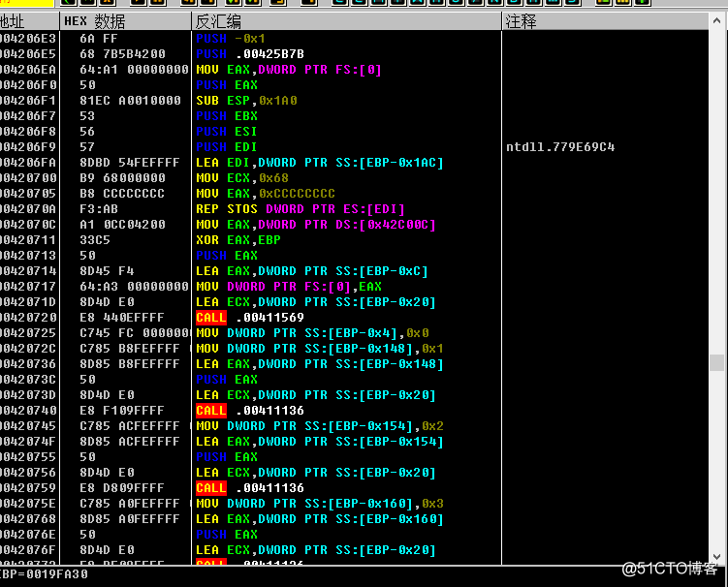Select MOV DWORD PTR SS:[EBP-0x4],0x0 line
Image resolution: width=728 pixels, height=587 pixels.
point(312,333)
